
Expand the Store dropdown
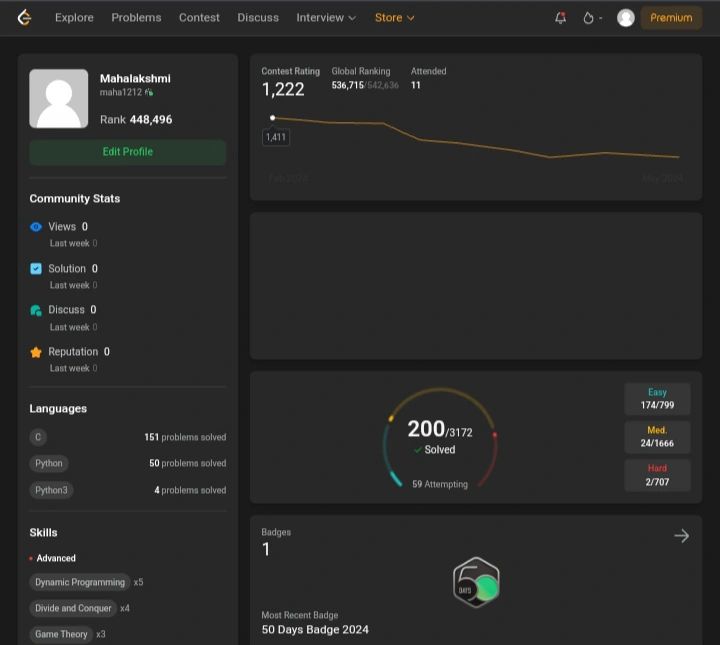pyautogui.click(x=394, y=18)
